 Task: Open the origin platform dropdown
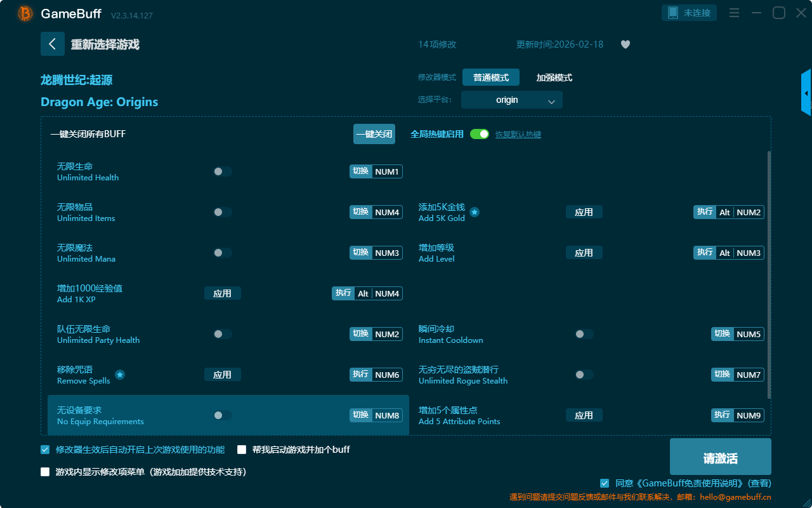coord(511,100)
